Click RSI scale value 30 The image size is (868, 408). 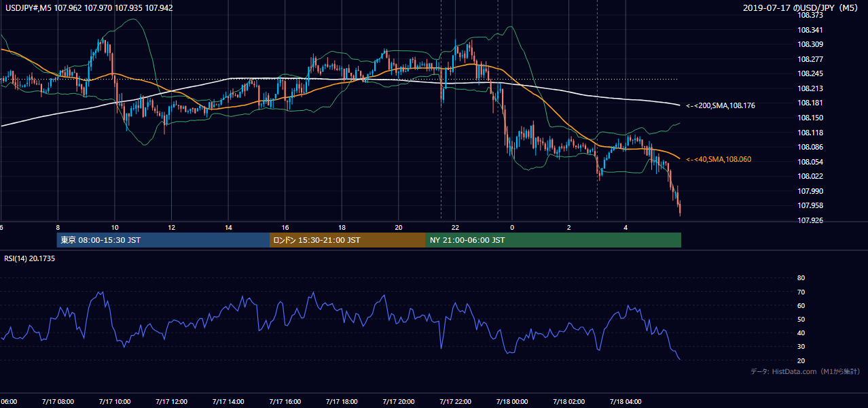pos(801,347)
